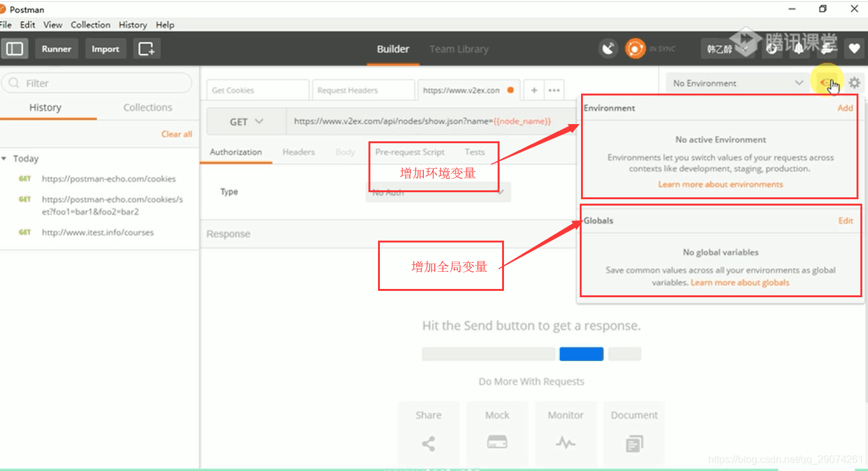
Task: Expand the No Auth type dropdown arrow
Action: [x=501, y=192]
